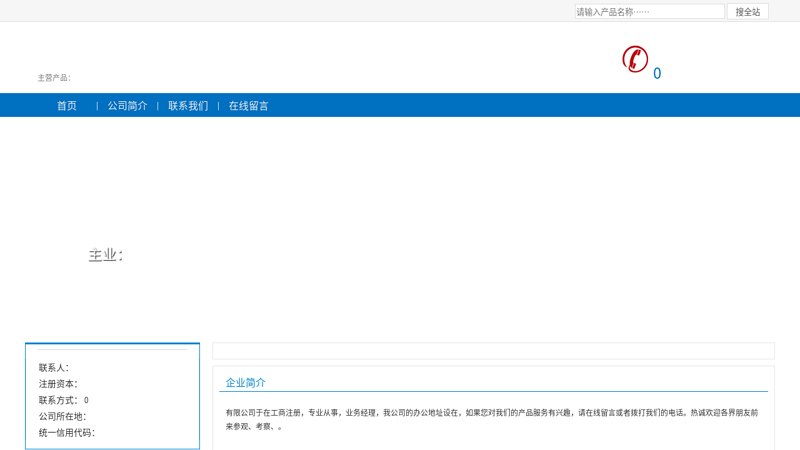The image size is (800, 450).
Task: Click the 公司所在地 label in sidebar
Action: (62, 416)
